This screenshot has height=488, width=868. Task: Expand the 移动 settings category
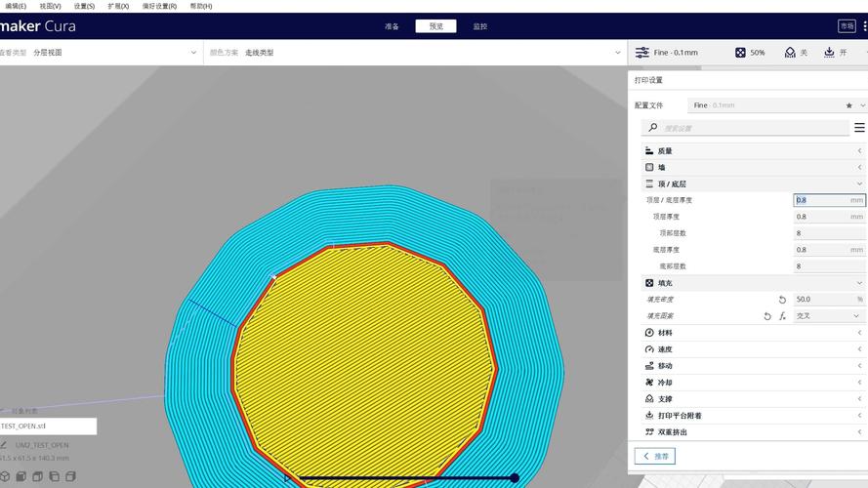pyautogui.click(x=859, y=366)
